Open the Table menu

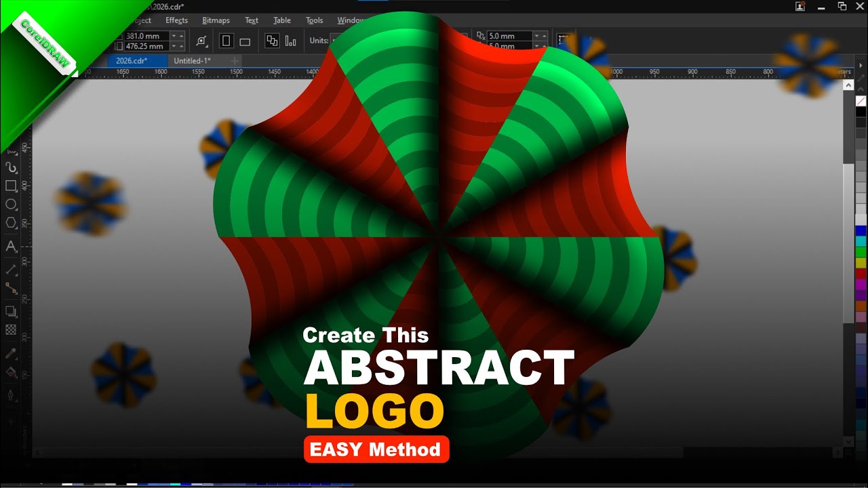click(x=282, y=20)
